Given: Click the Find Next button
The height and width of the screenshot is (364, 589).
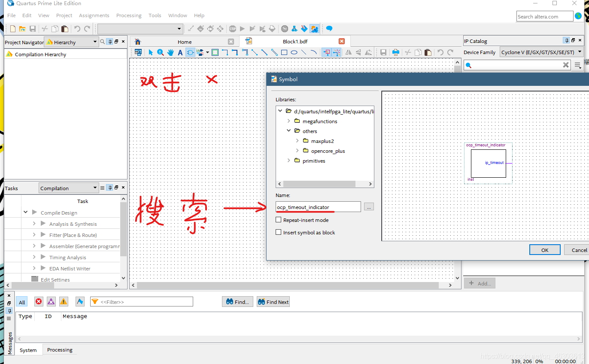Looking at the screenshot, I should [273, 302].
